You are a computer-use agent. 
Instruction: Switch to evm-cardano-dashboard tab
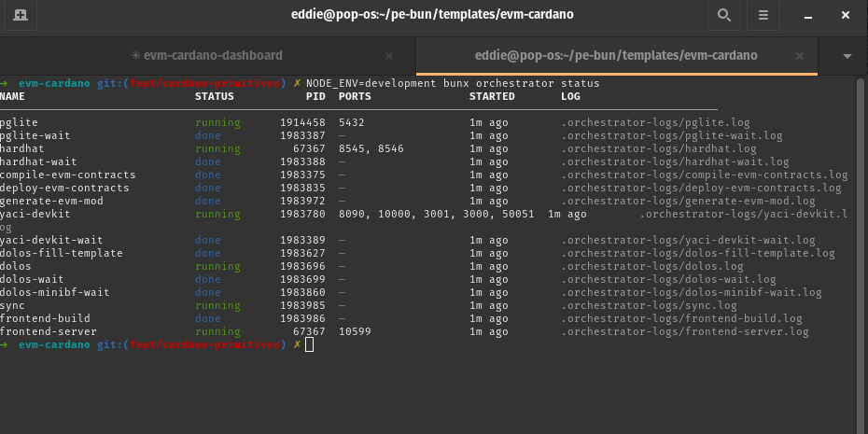pos(207,56)
